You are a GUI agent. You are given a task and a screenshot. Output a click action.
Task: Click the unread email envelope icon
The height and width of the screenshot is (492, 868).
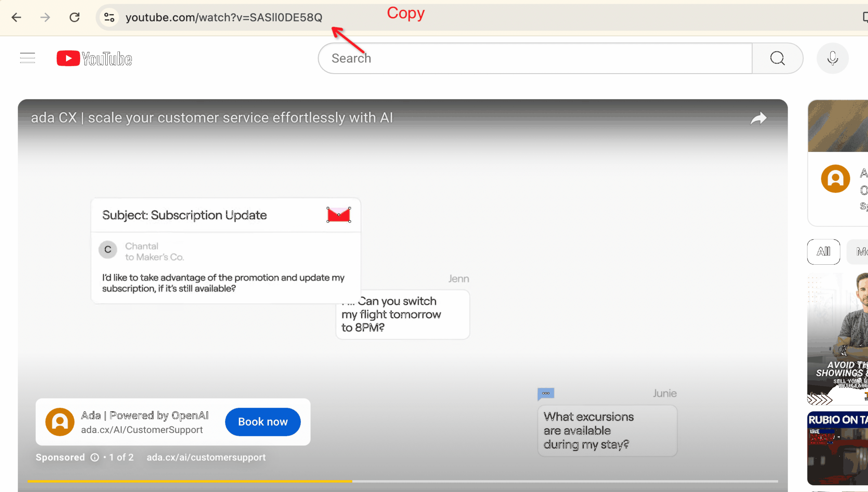[339, 214]
